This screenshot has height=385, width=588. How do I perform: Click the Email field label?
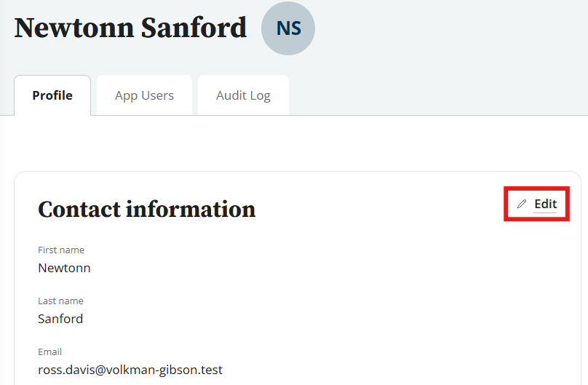point(50,352)
